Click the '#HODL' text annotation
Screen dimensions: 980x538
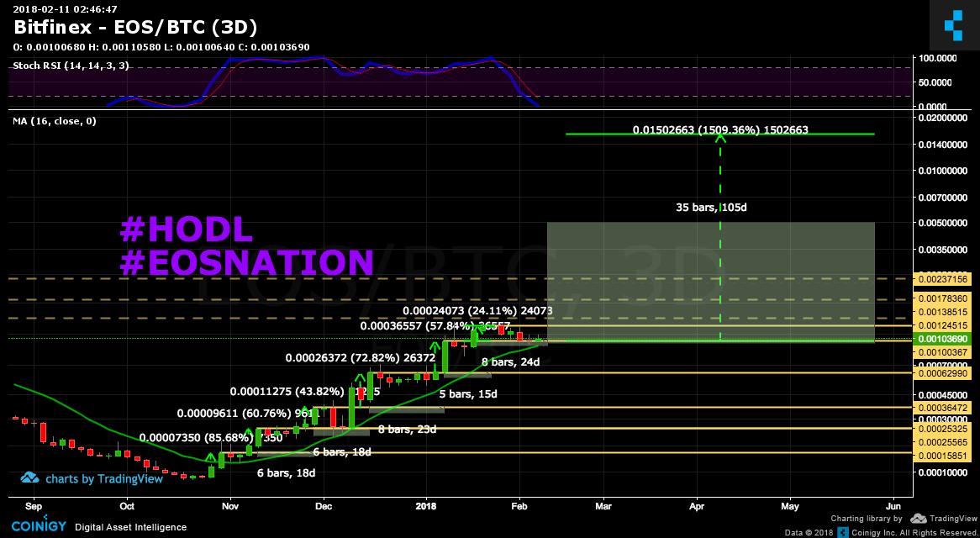click(x=187, y=229)
